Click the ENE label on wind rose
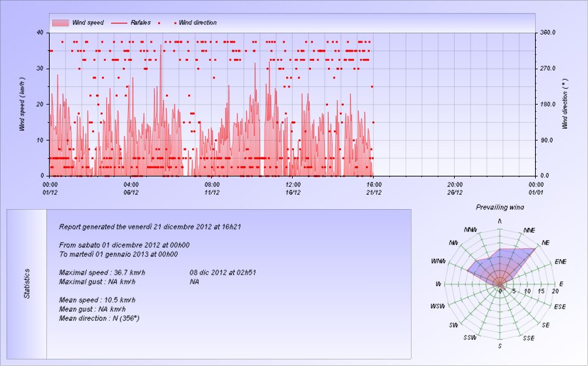Viewport: 588px width, 366px height. pos(561,261)
